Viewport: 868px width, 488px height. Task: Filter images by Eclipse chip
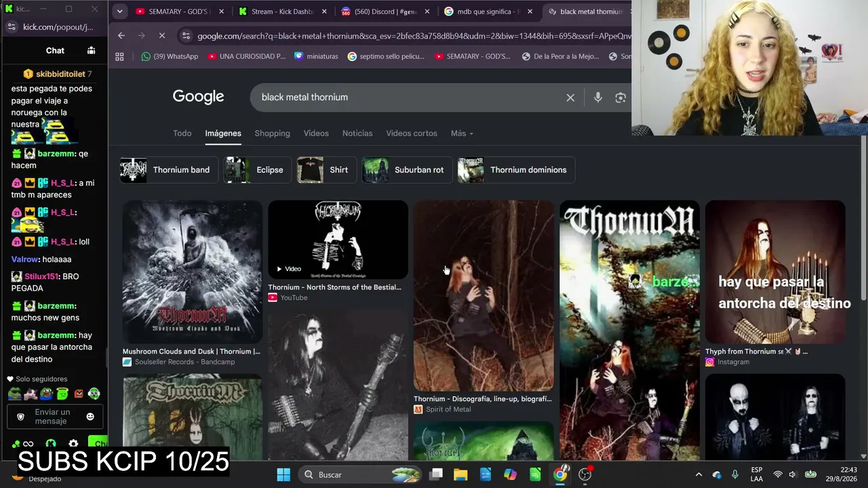(x=257, y=170)
